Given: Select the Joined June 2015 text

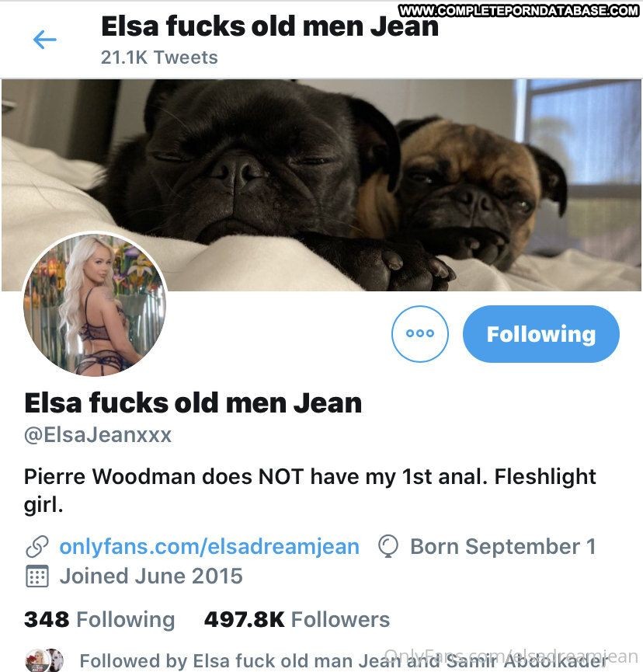Looking at the screenshot, I should pos(151,576).
